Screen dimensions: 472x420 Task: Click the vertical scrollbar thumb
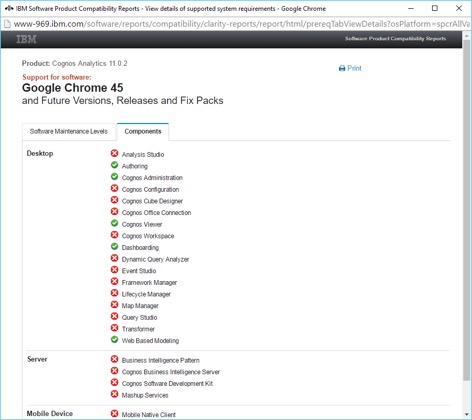click(x=466, y=210)
